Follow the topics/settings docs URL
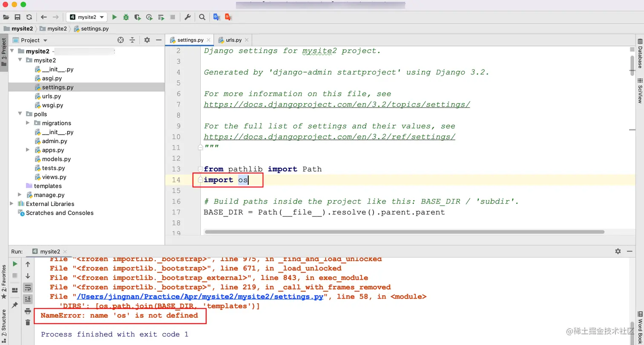Screen dimensions: 644x345 [337, 104]
